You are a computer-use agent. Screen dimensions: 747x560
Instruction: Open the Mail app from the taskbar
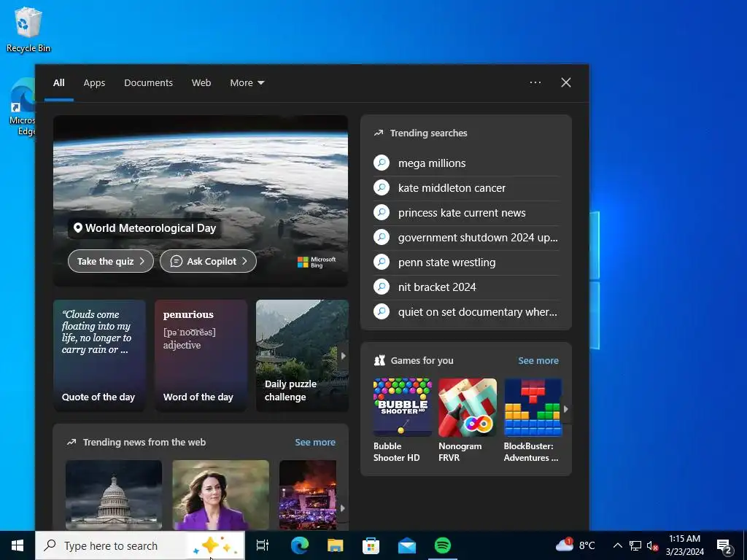click(x=407, y=545)
